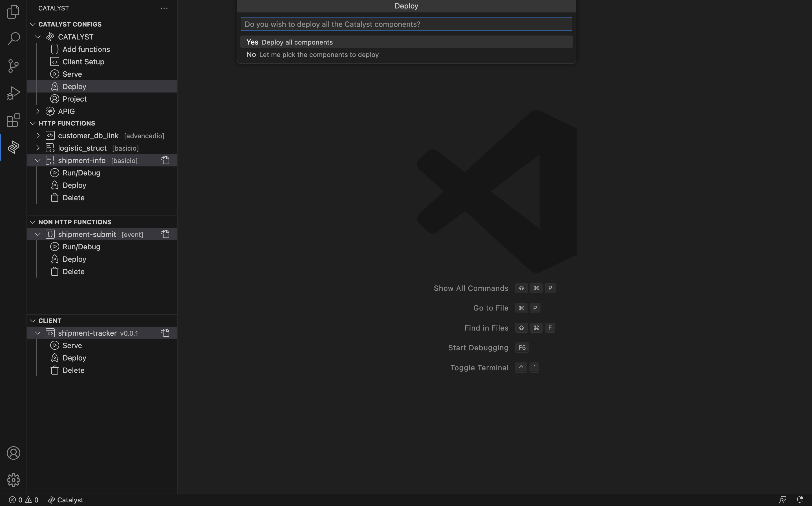Click Deploy under shipment-submit

coord(102,259)
